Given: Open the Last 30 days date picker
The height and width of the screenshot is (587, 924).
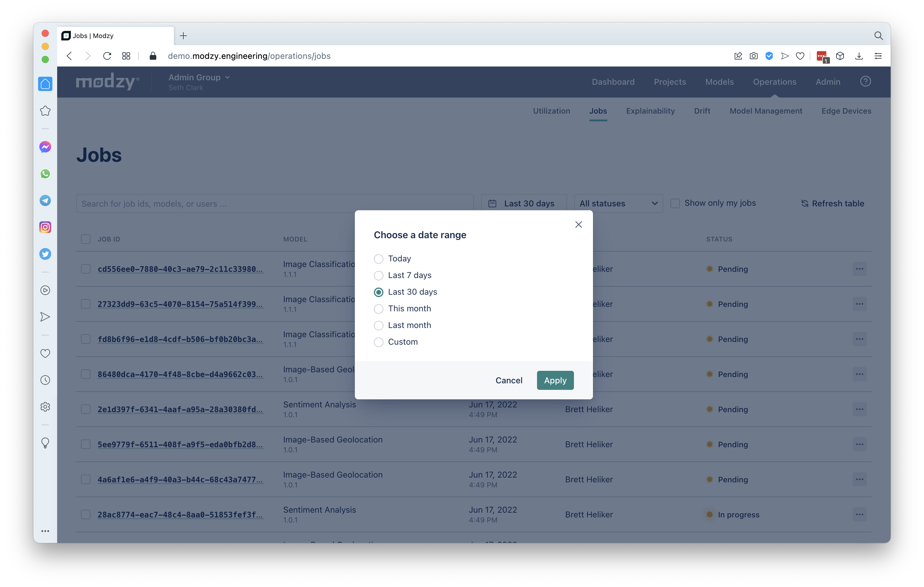Looking at the screenshot, I should coord(523,204).
